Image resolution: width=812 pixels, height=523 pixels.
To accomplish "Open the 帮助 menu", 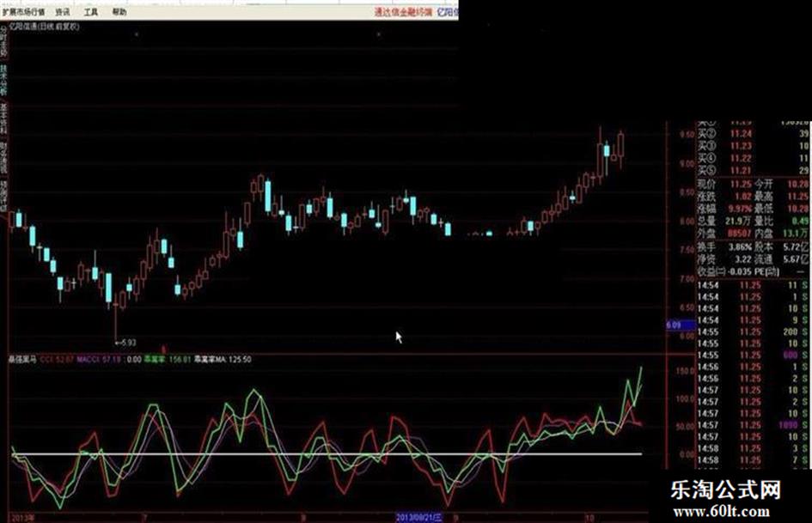I will point(119,11).
